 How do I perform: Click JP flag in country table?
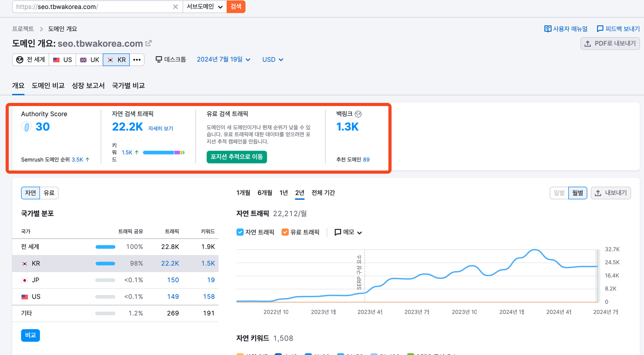click(x=25, y=280)
